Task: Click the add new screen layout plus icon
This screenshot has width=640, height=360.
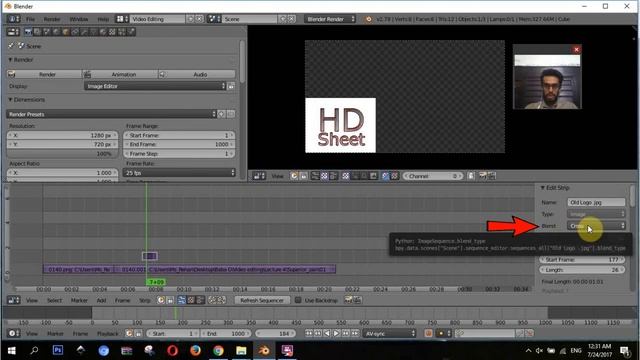Action: pos(190,19)
